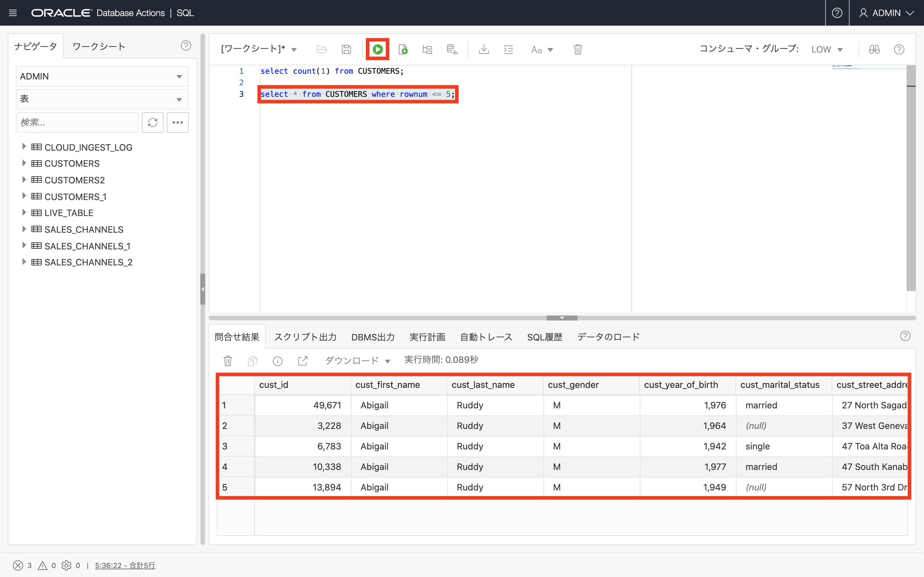Click the splitter handle between editor and results
Screen dimensions: 924x577
(x=562, y=317)
